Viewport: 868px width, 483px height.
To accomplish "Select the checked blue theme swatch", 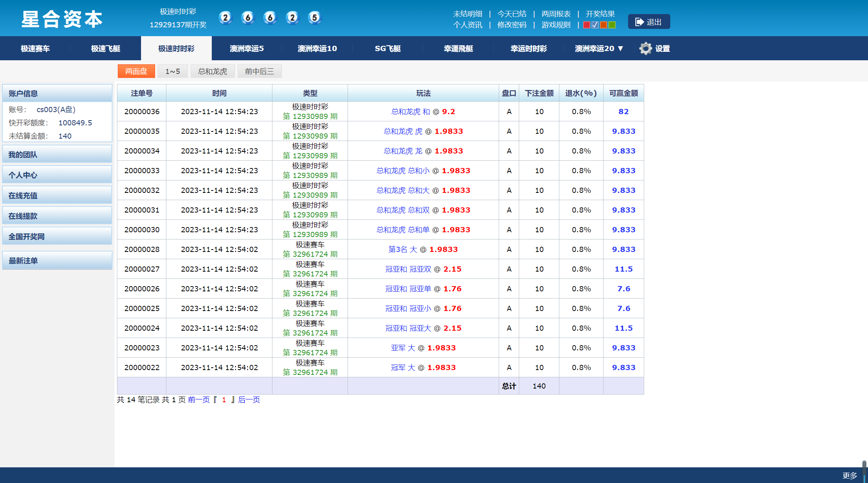I will point(595,25).
